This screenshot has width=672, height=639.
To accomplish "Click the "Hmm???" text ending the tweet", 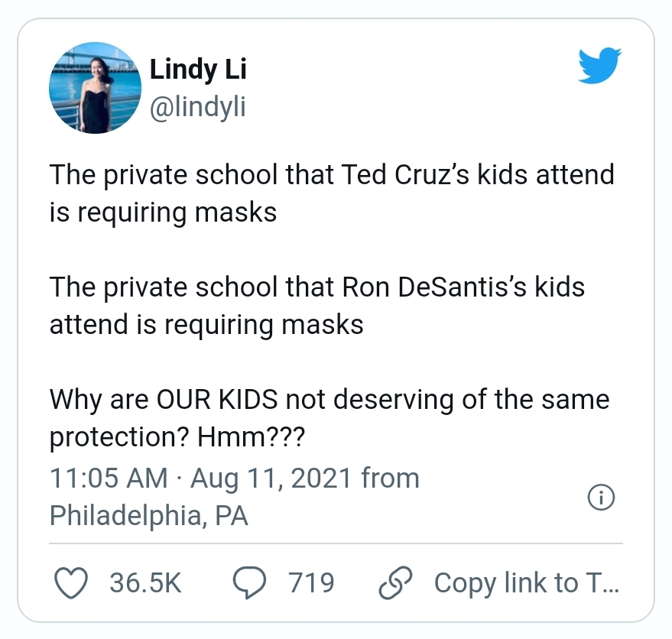I will pyautogui.click(x=251, y=437).
